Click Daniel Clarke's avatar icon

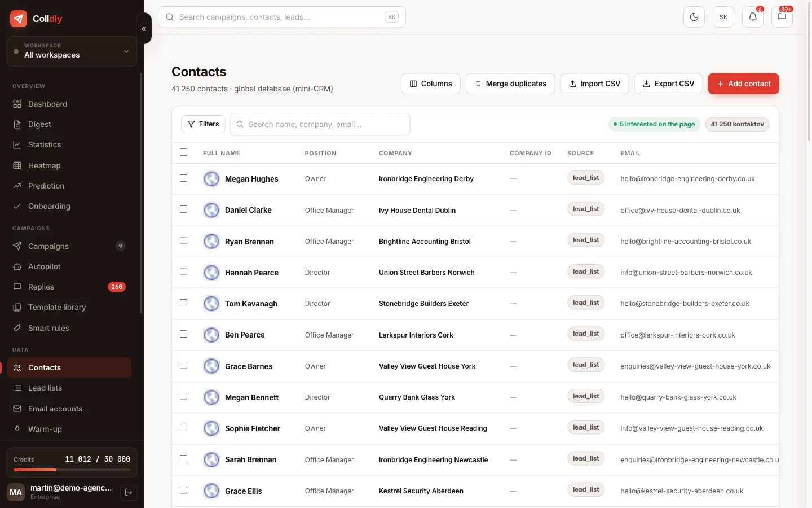coord(211,210)
